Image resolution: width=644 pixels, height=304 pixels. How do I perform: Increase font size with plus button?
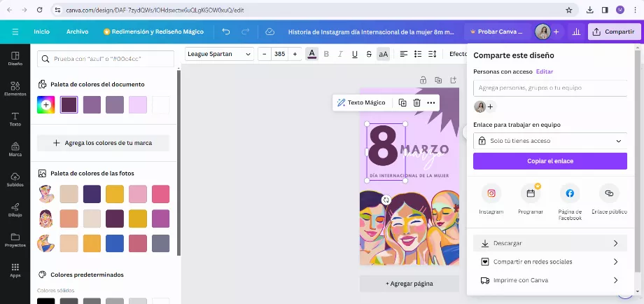pyautogui.click(x=295, y=54)
